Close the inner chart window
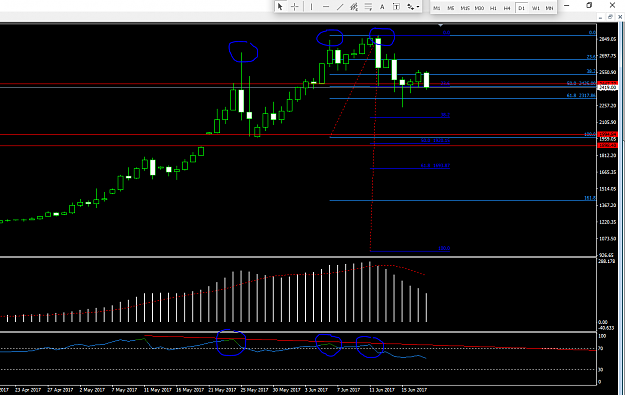Viewport: 625px width, 395px height. pyautogui.click(x=620, y=17)
